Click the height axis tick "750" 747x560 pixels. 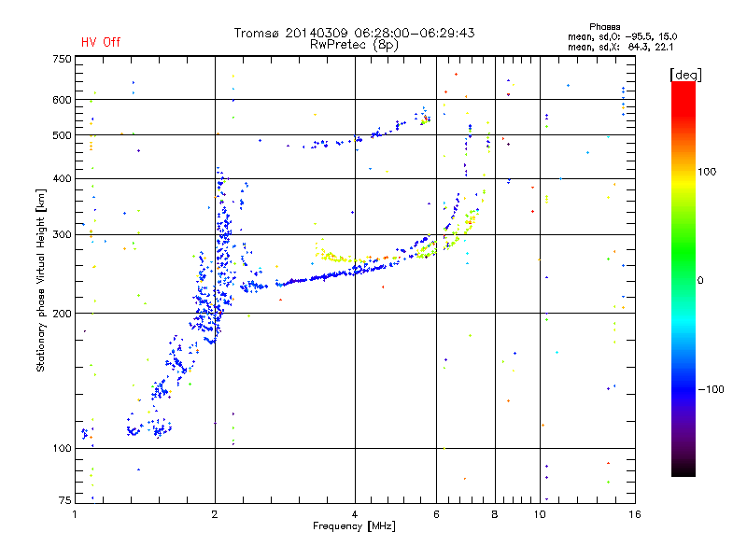(62, 59)
